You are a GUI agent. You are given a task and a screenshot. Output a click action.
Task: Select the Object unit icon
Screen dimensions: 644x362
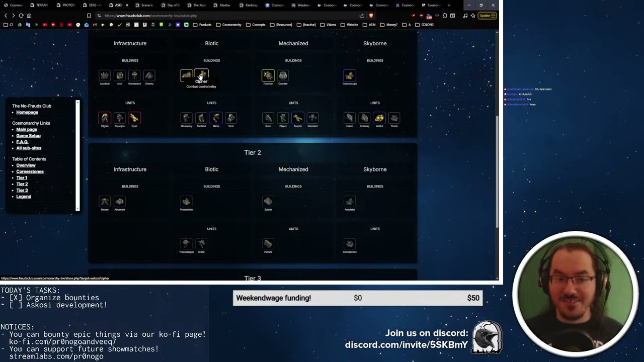283,118
